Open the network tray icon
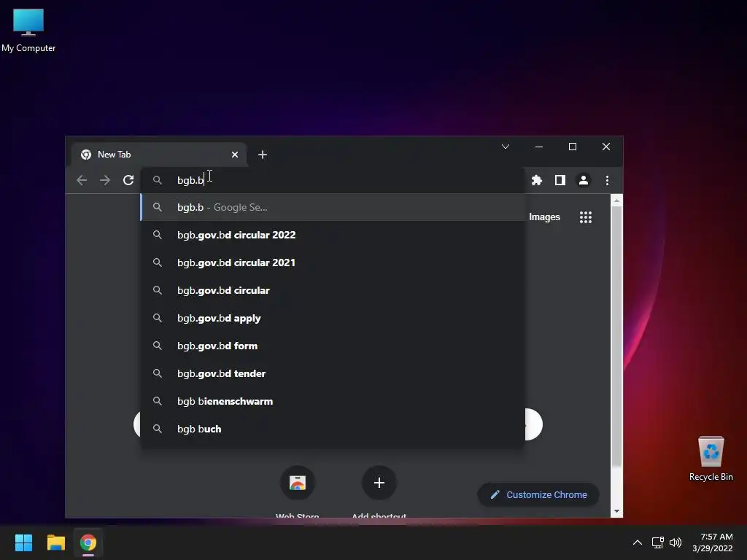The height and width of the screenshot is (560, 747). pos(658,542)
